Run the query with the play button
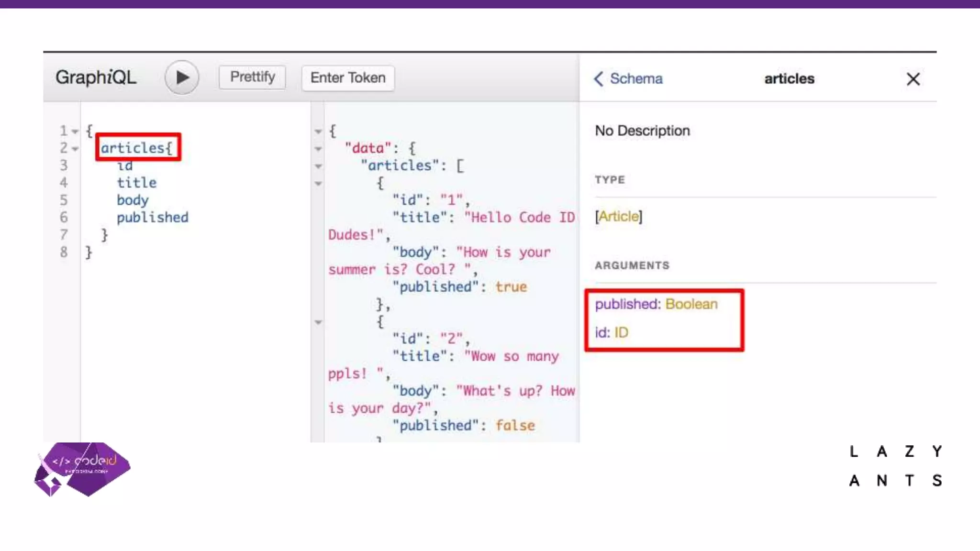This screenshot has width=980, height=551. click(181, 77)
